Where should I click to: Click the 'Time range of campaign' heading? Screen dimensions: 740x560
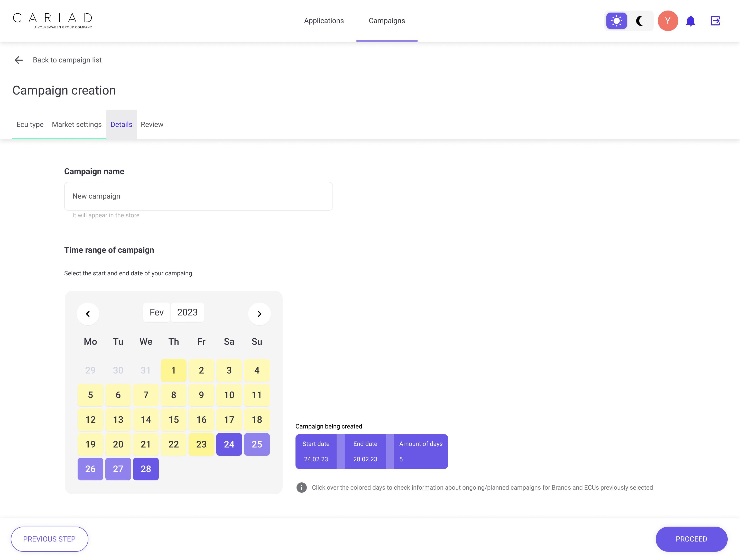109,250
